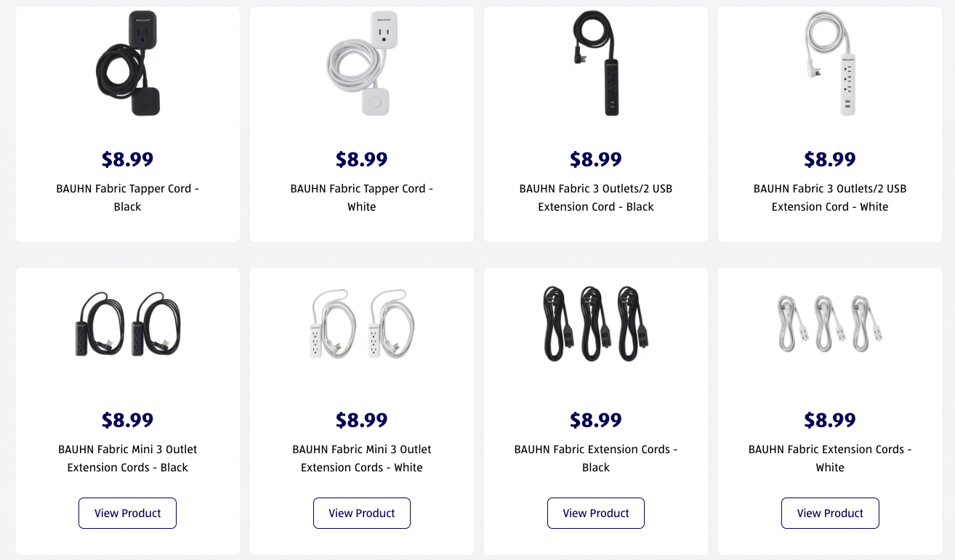Select white Mini 3 Outlet cords image
This screenshot has width=955, height=560.
tap(361, 324)
